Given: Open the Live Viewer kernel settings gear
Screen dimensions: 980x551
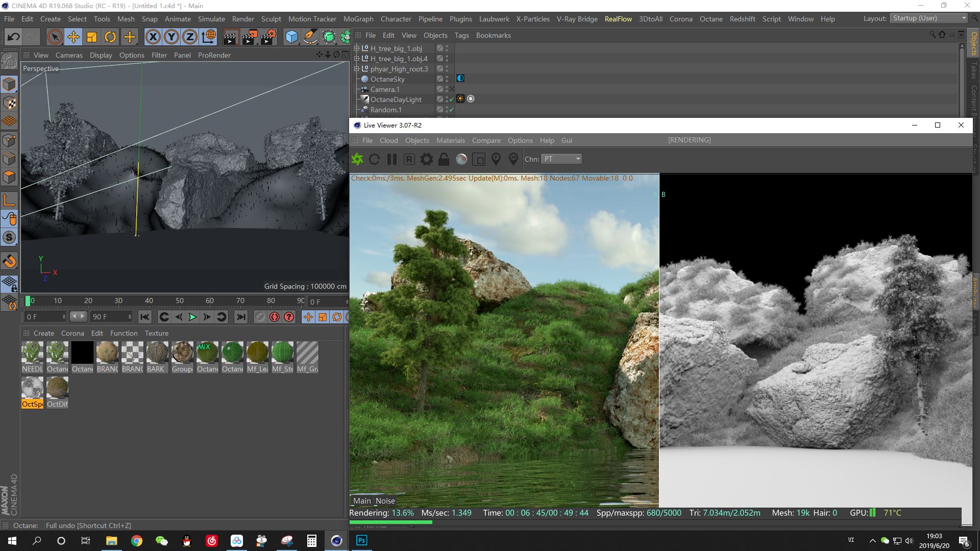Looking at the screenshot, I should click(426, 159).
